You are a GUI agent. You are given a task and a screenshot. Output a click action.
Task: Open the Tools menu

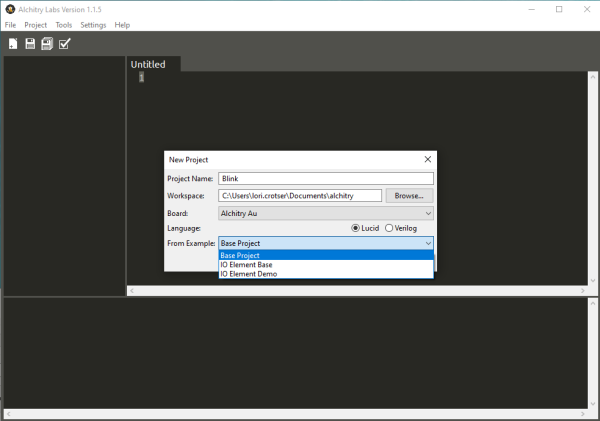tap(64, 25)
